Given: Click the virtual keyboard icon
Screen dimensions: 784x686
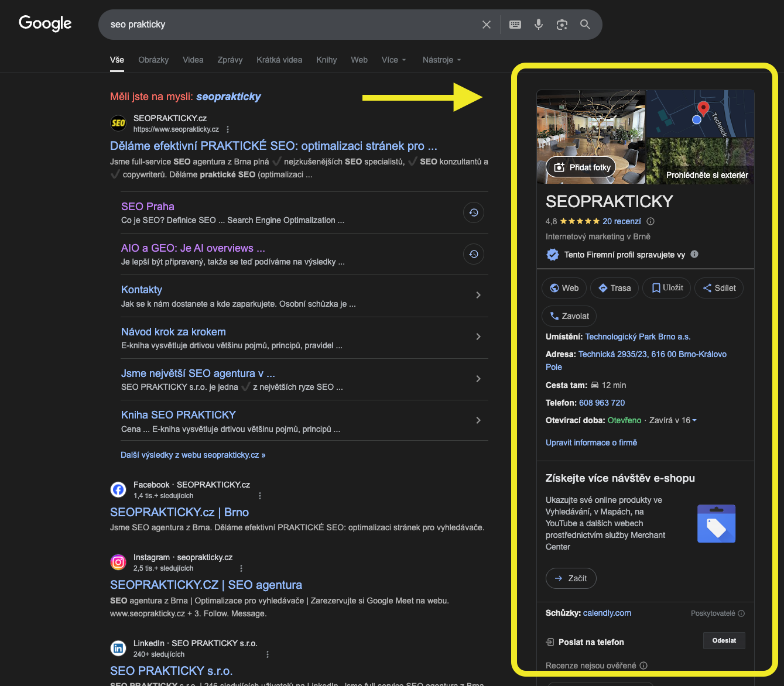Looking at the screenshot, I should tap(515, 25).
